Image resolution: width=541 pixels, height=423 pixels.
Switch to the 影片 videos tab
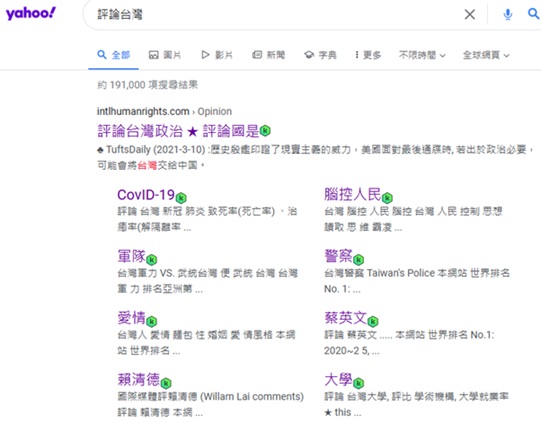(x=217, y=55)
